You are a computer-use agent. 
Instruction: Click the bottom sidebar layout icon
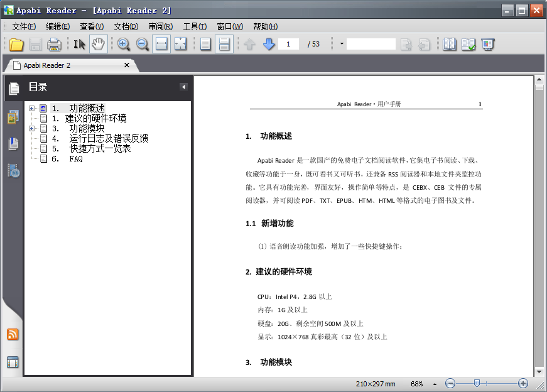(13, 362)
